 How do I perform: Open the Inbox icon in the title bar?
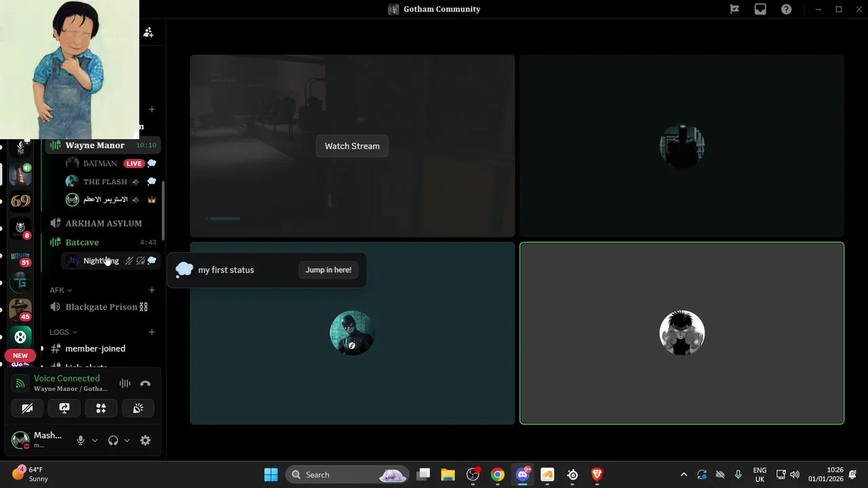[760, 9]
